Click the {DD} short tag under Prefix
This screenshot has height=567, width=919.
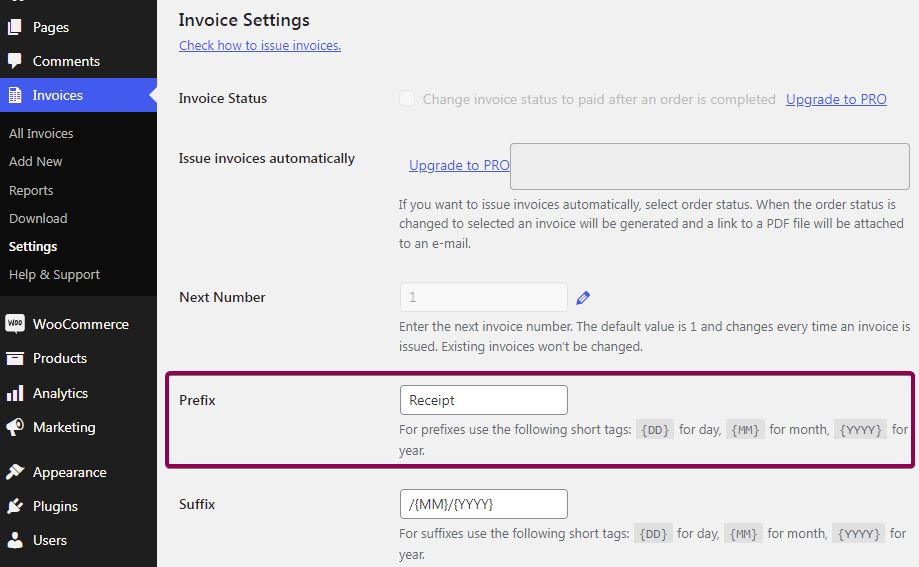655,430
